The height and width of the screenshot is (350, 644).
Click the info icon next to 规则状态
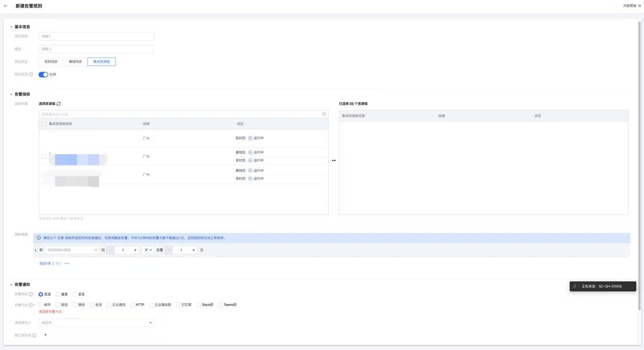[x=31, y=75]
